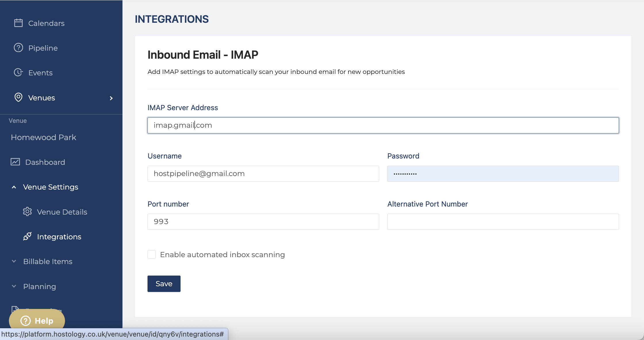Collapse the Venue Settings section
644x340 pixels.
tap(14, 187)
